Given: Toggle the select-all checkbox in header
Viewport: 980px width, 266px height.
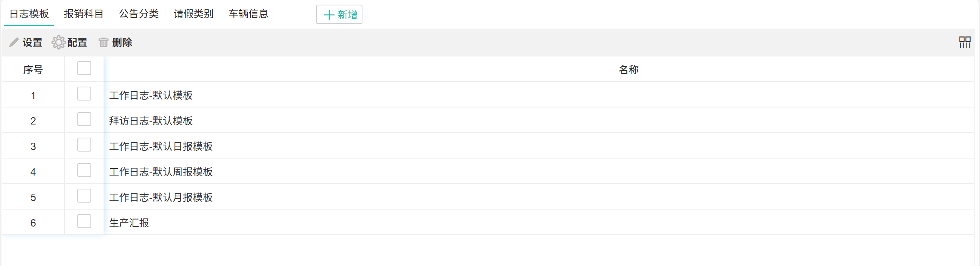Looking at the screenshot, I should click(84, 68).
